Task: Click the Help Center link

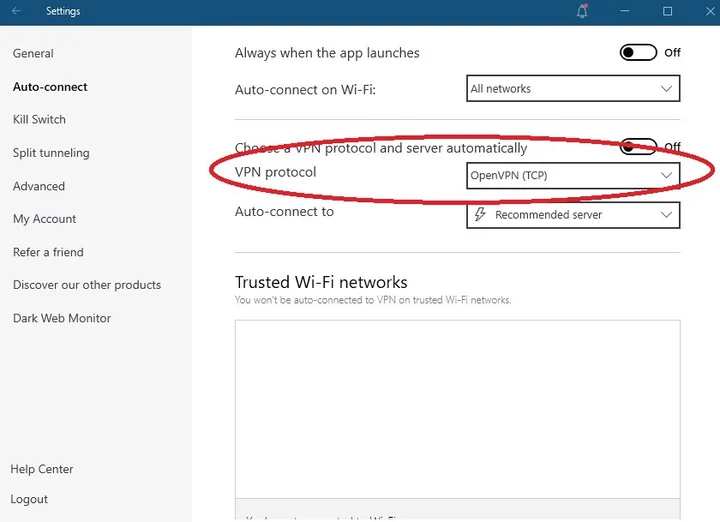Action: tap(42, 469)
